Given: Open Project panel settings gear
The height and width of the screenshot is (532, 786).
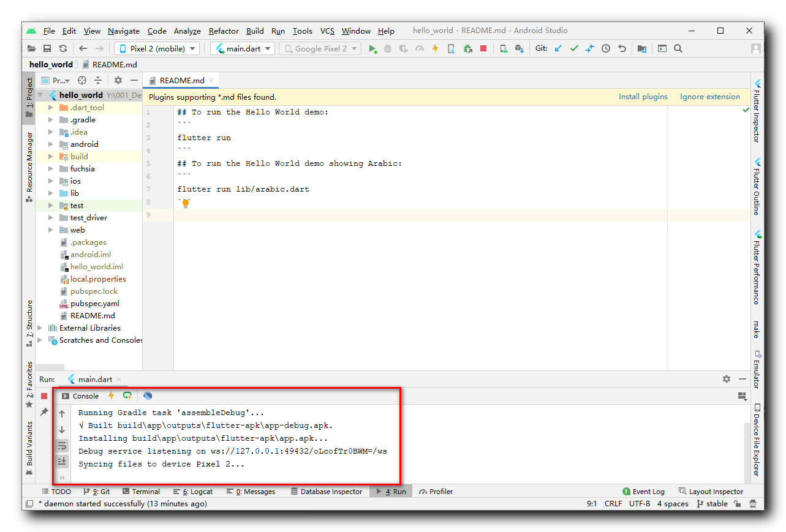Looking at the screenshot, I should pos(118,80).
